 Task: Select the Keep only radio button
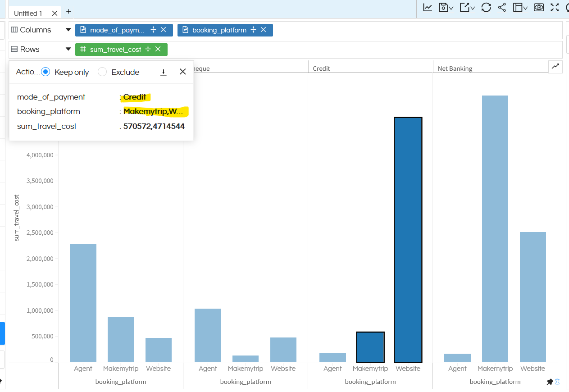tap(46, 72)
